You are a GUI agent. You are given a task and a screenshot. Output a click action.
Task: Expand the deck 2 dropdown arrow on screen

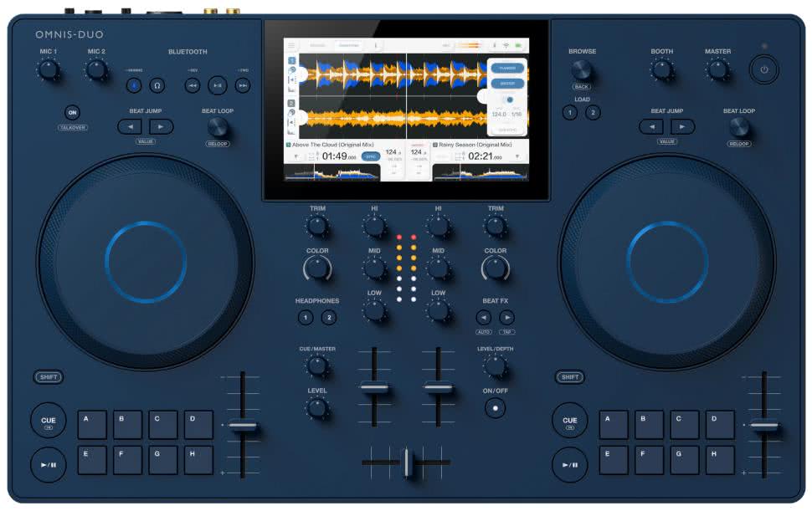516,156
